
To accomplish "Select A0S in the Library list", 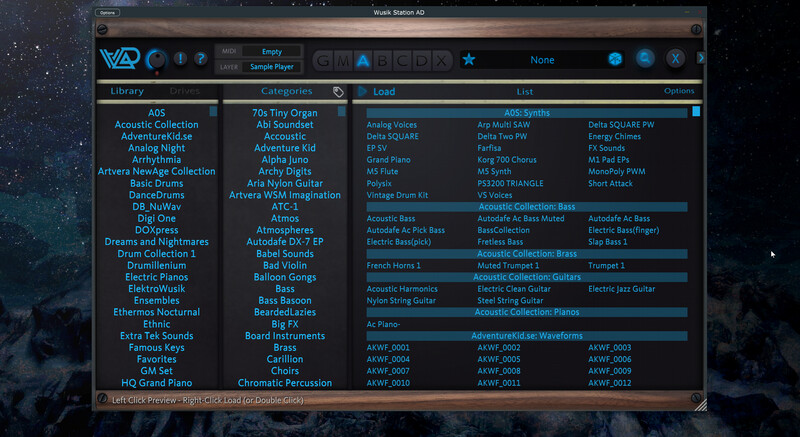I will point(157,113).
